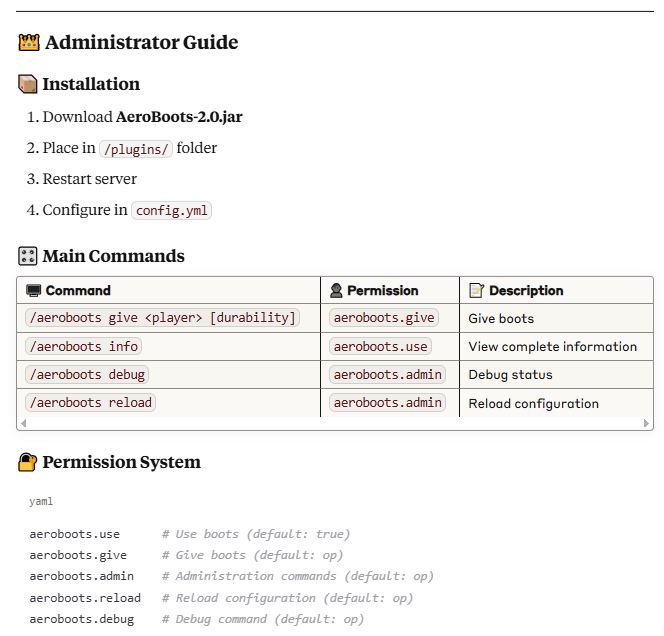Click the yaml code block label
664x636 pixels.
(41, 502)
